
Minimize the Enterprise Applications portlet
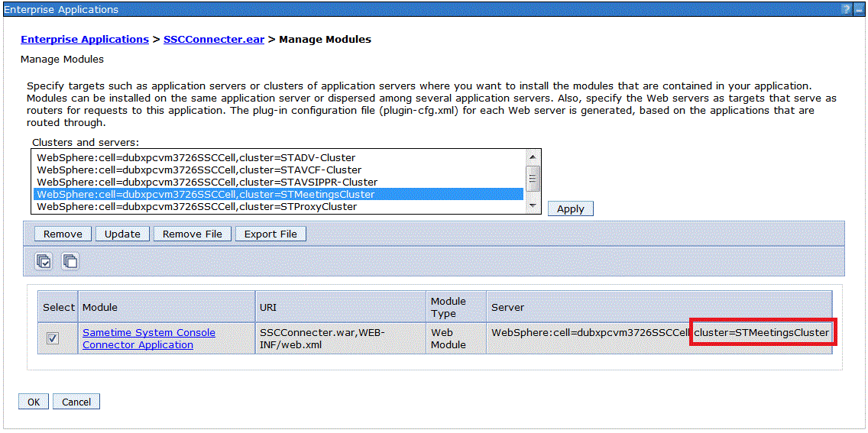coord(859,9)
